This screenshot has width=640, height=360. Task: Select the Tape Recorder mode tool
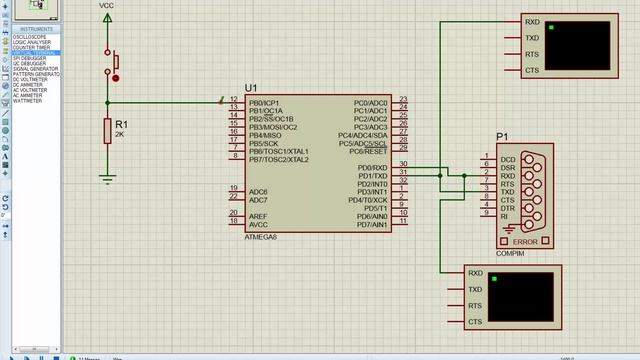pyautogui.click(x=5, y=77)
